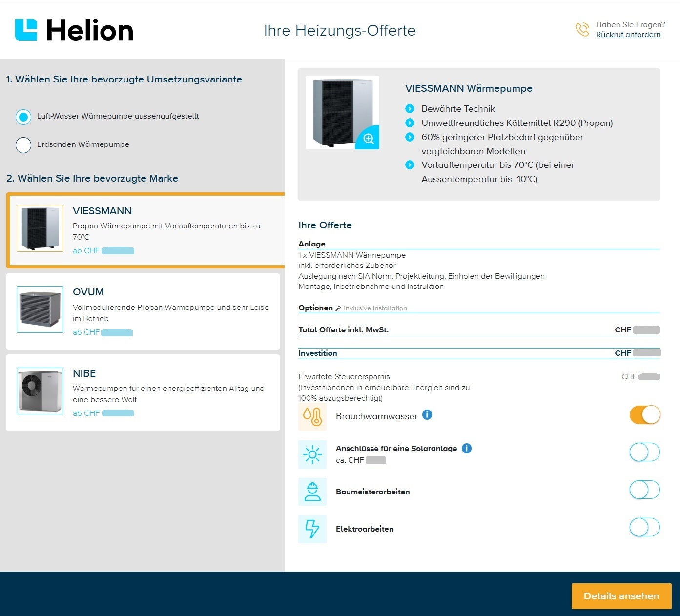Open Brauchwarmwasser info icon
Viewport: 680px width, 616px height.
427,415
